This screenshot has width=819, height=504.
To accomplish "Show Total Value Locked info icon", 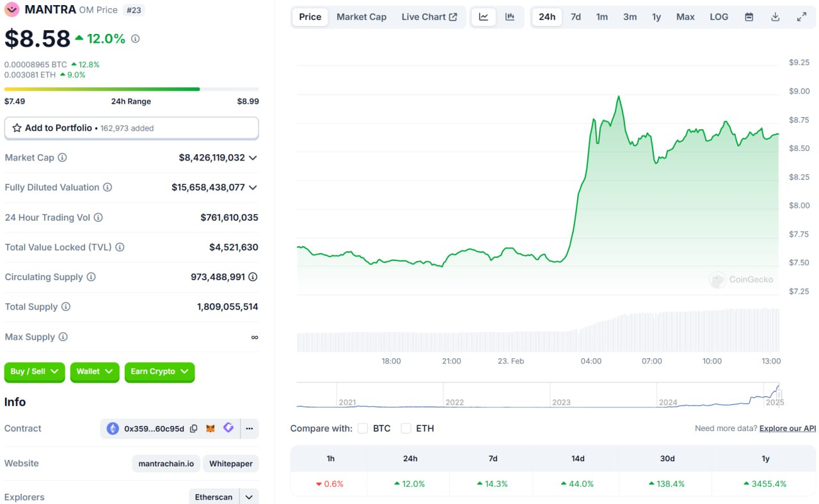I will click(120, 247).
